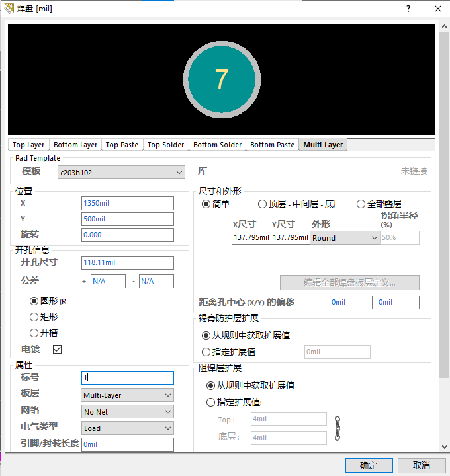This screenshot has height=476, width=450.
Task: Click the 确定 confirm button
Action: click(x=369, y=465)
